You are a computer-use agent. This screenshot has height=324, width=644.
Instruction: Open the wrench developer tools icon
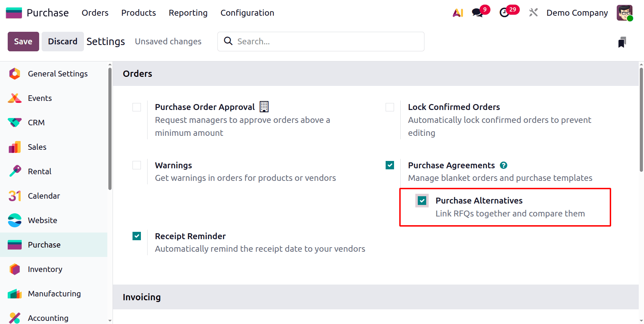(x=533, y=13)
